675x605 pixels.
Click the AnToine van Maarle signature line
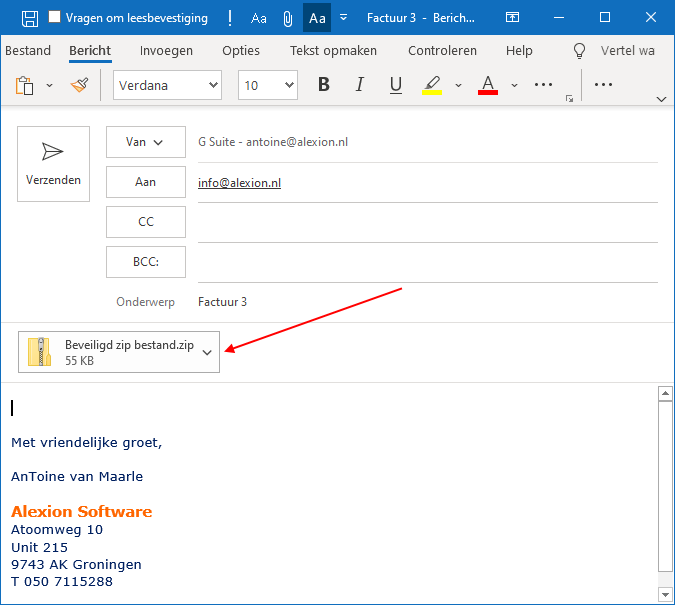pos(77,476)
